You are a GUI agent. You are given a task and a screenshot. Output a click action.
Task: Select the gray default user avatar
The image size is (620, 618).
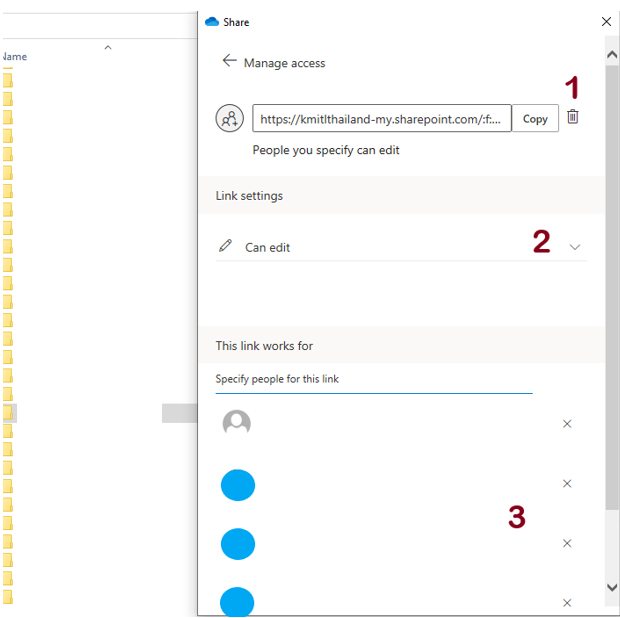coord(237,424)
